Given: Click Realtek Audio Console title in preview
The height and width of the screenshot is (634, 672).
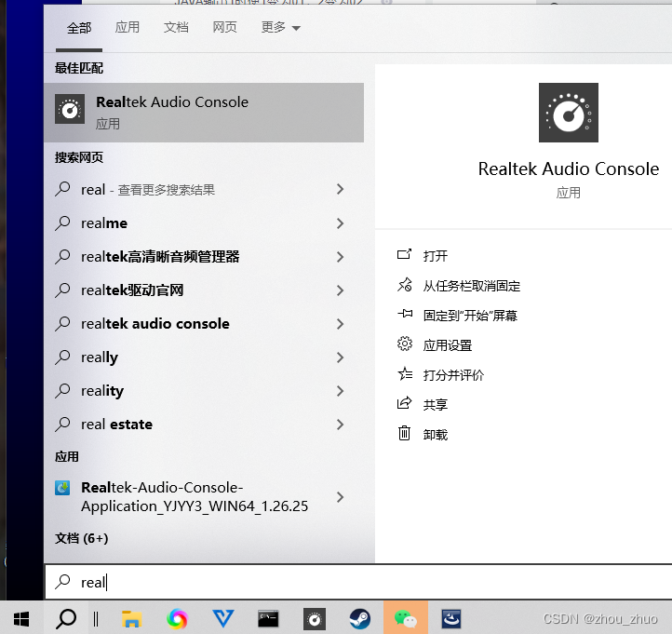Looking at the screenshot, I should [569, 169].
